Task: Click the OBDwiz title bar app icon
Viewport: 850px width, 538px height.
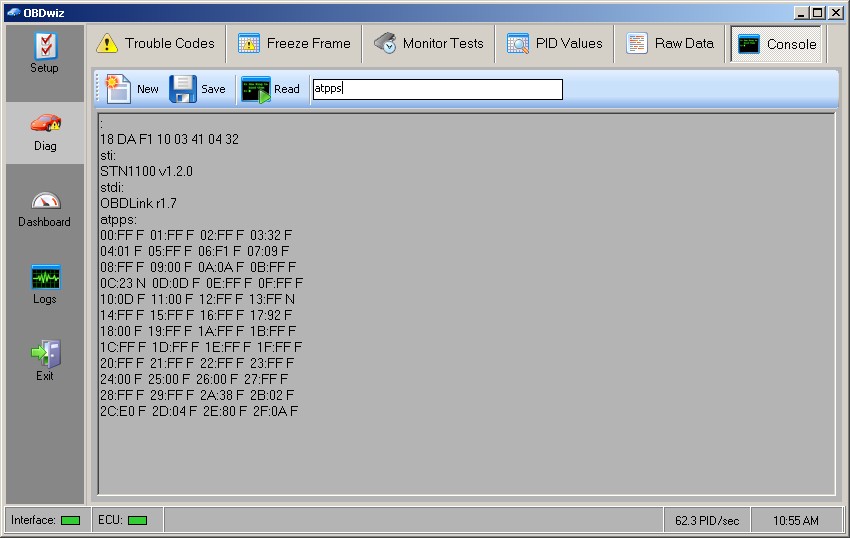Action: pos(14,12)
